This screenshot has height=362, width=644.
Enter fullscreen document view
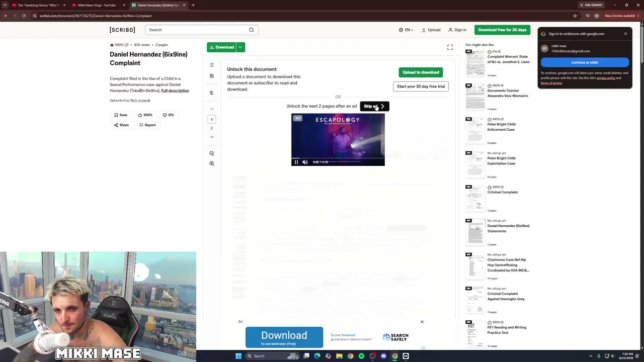450,47
